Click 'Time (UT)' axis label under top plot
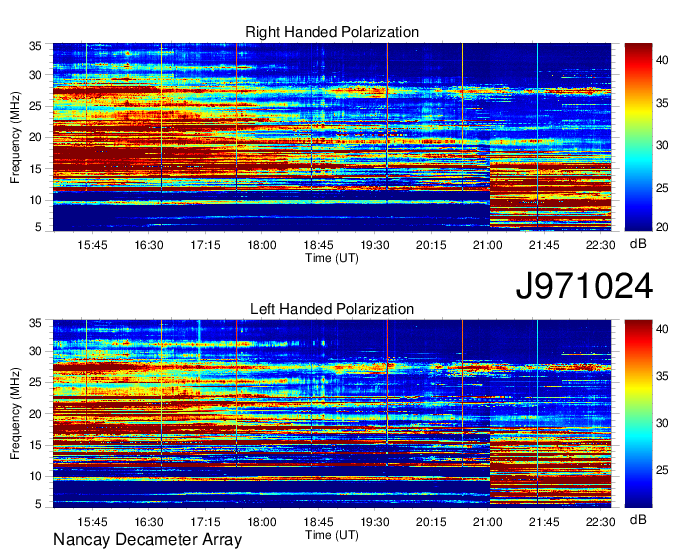Viewport: 680px width, 552px height. (x=332, y=258)
